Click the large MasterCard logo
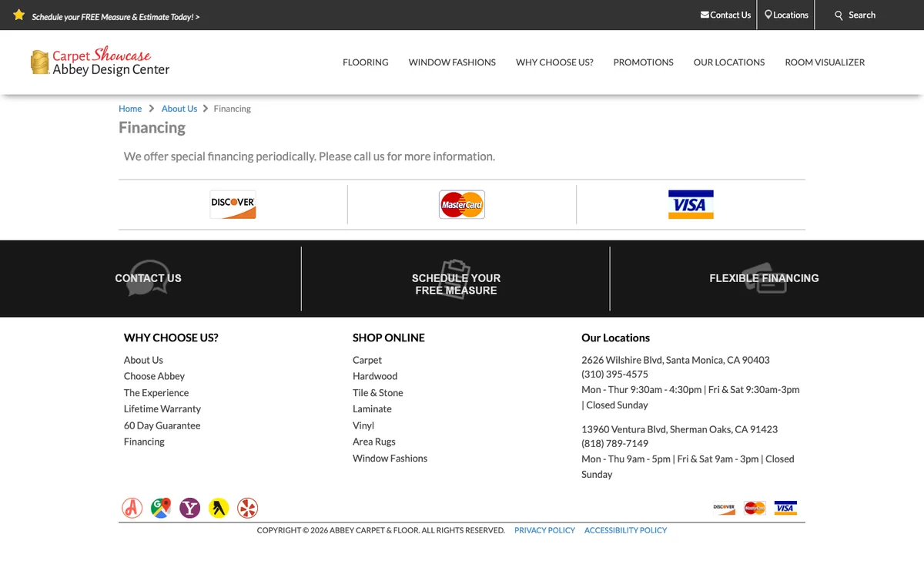 (x=462, y=204)
